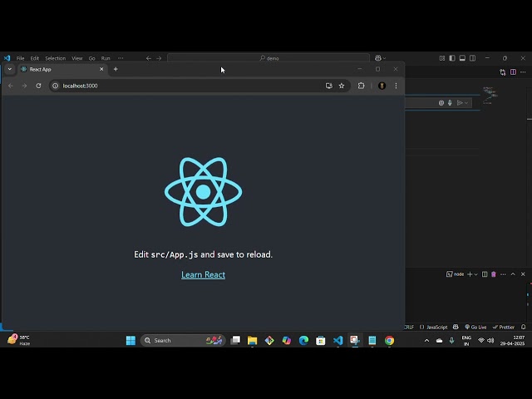The height and width of the screenshot is (399, 532).
Task: View site information for localhost:3000
Action: coord(56,86)
